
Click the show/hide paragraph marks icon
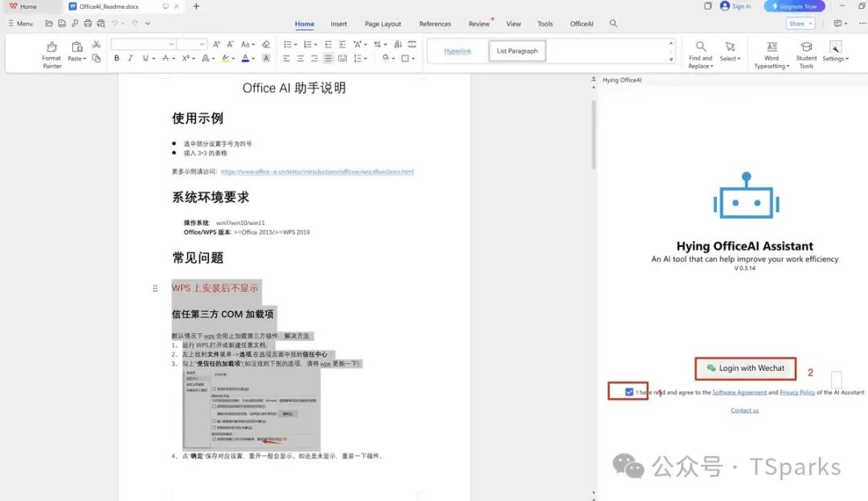pos(411,44)
